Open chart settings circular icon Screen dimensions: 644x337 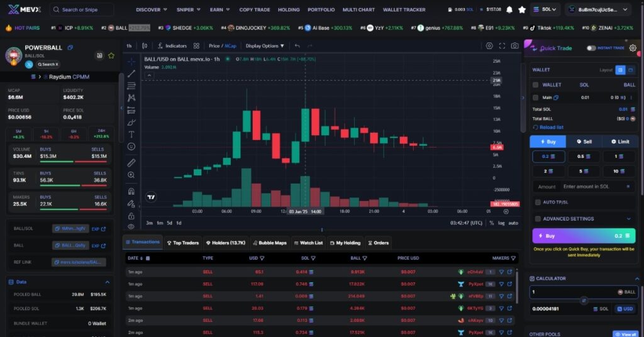pos(489,46)
